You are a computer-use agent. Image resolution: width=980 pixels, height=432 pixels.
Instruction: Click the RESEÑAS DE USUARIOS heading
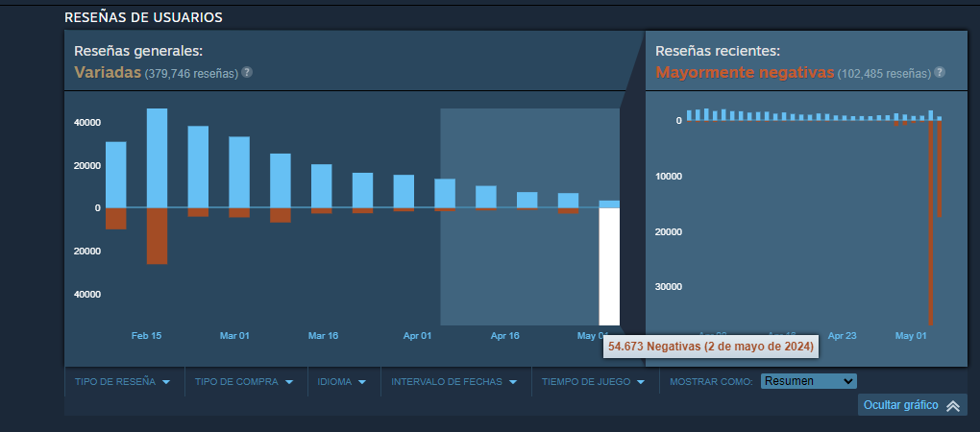(144, 18)
